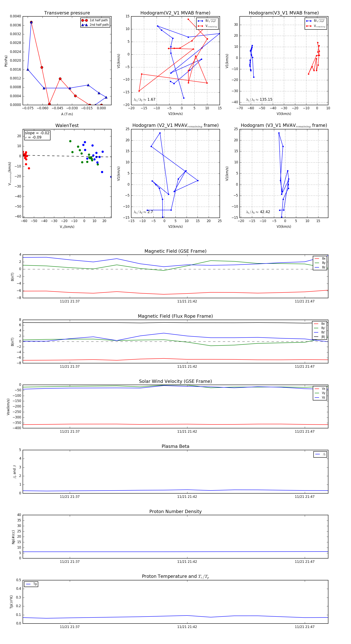Click '11/21 21:37' tick under GSE magnetic plot
The image size is (351, 644).
pos(70,301)
